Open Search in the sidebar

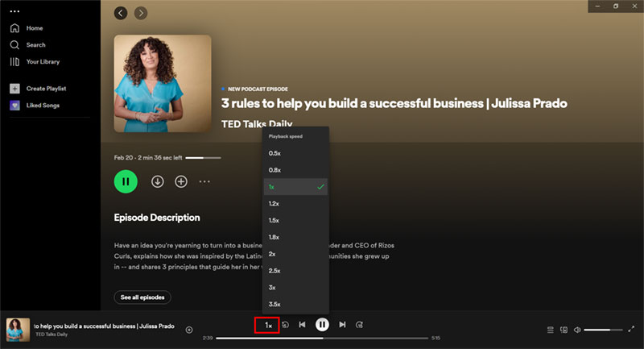(27, 45)
